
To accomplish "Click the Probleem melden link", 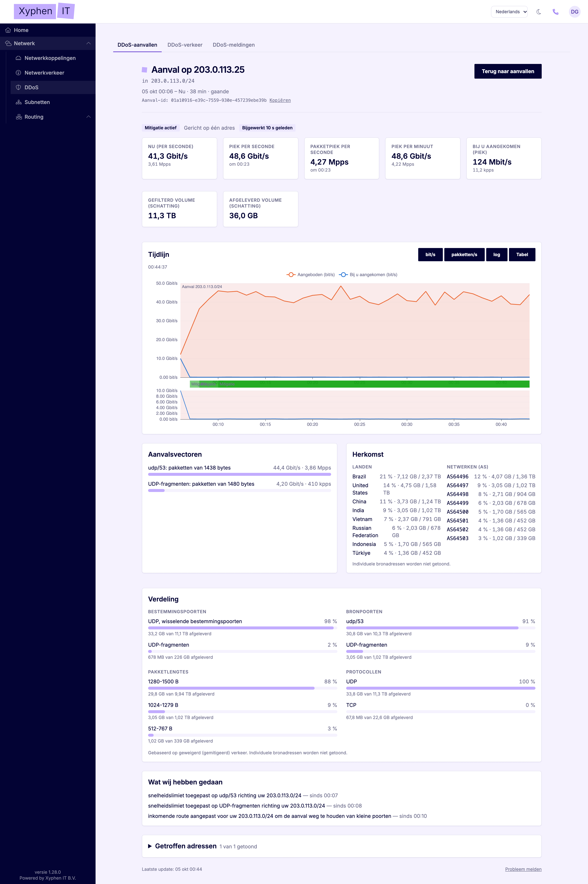I will tap(523, 869).
